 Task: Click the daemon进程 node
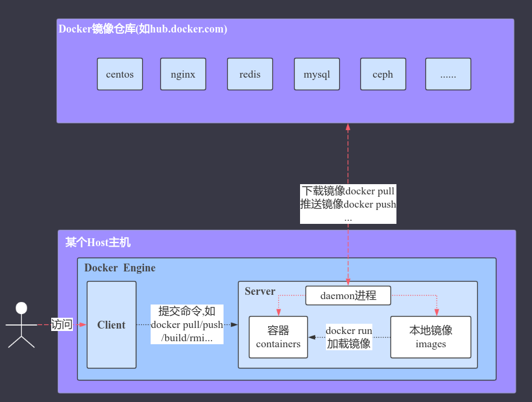(348, 295)
